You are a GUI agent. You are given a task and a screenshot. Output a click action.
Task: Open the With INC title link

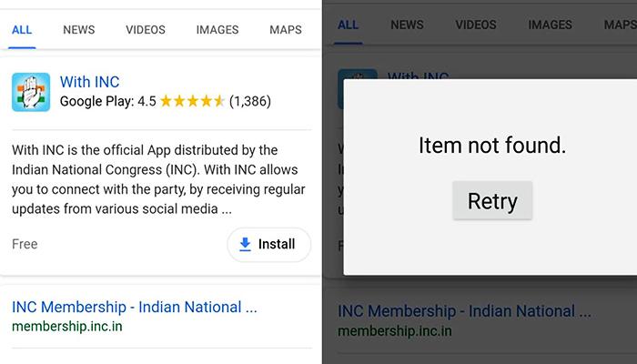[x=90, y=82]
